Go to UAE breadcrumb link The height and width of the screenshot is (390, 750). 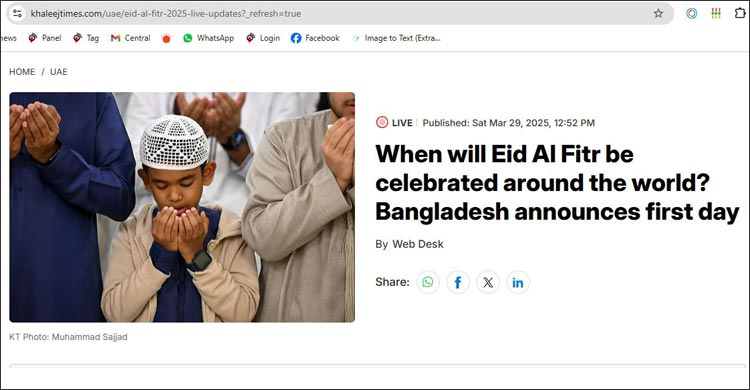coord(59,72)
